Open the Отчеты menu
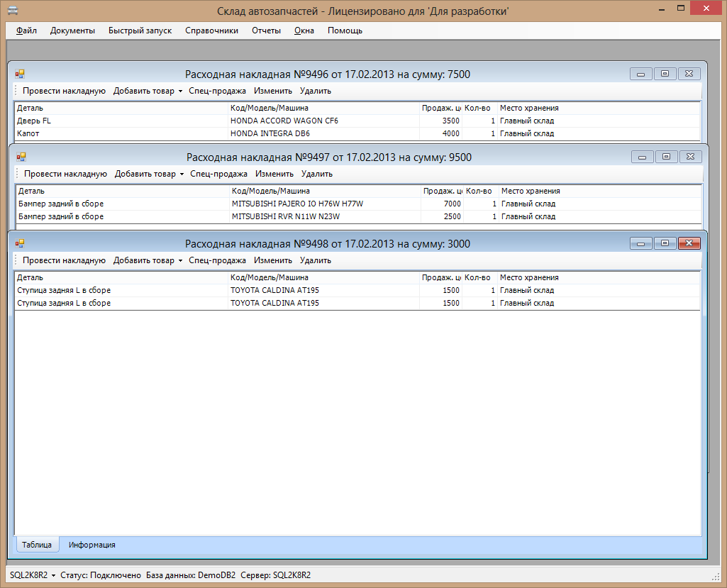The width and height of the screenshot is (727, 588). point(266,30)
